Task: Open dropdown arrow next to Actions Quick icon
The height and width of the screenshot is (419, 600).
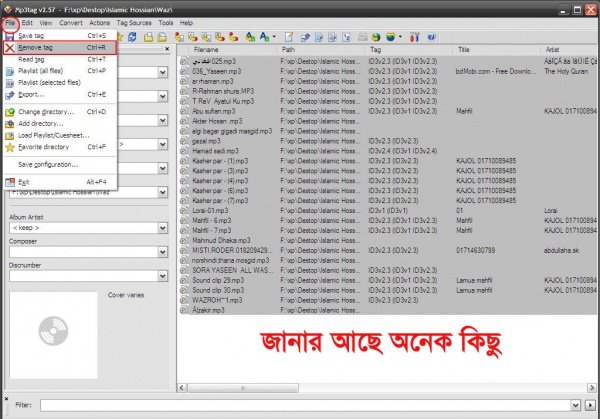Action: click(274, 37)
